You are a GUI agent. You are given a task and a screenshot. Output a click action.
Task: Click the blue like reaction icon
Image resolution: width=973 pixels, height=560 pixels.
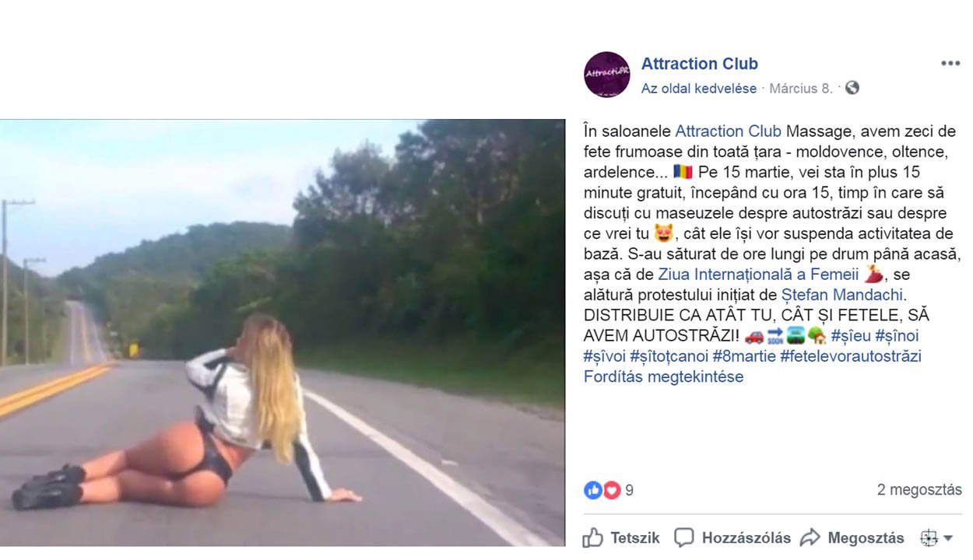pyautogui.click(x=593, y=490)
